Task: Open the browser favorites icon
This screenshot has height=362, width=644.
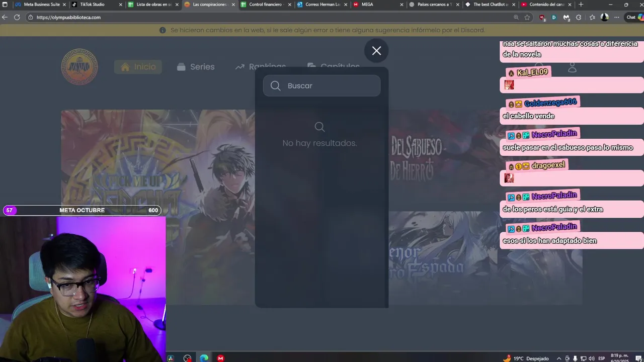Action: pyautogui.click(x=592, y=17)
